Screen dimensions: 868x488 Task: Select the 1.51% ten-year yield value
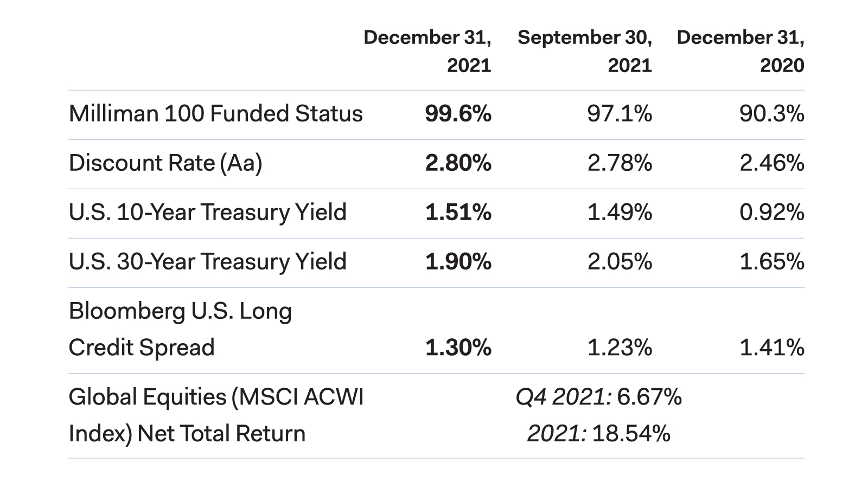pyautogui.click(x=458, y=213)
